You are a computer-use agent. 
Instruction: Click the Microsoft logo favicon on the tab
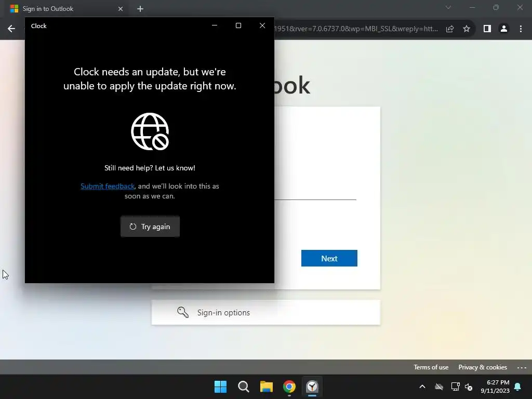[x=14, y=9]
